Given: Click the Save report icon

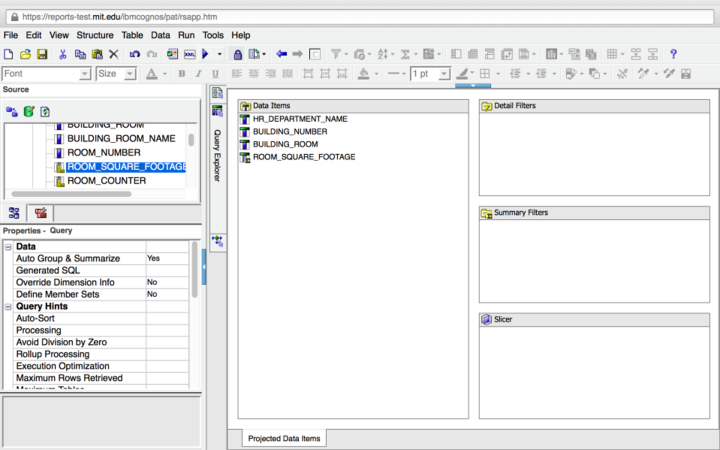Looking at the screenshot, I should point(42,54).
